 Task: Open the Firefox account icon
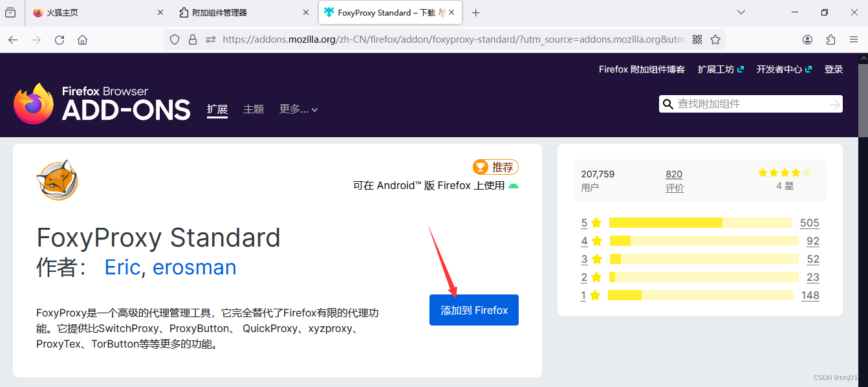807,39
